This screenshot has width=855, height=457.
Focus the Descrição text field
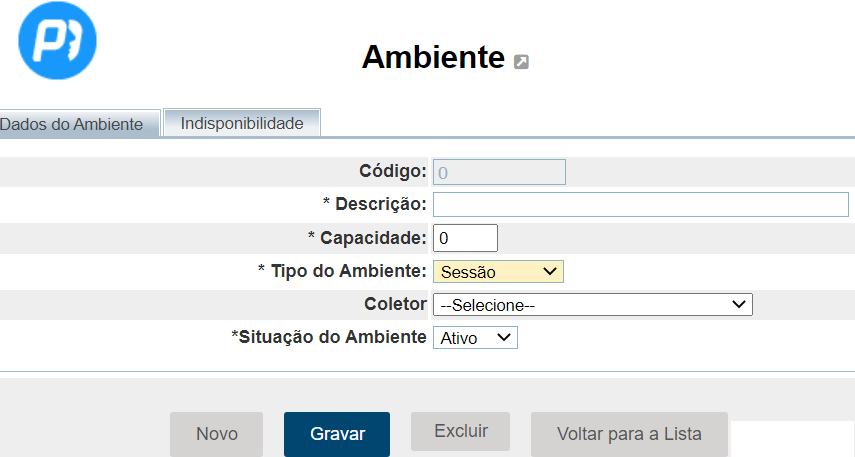click(640, 204)
